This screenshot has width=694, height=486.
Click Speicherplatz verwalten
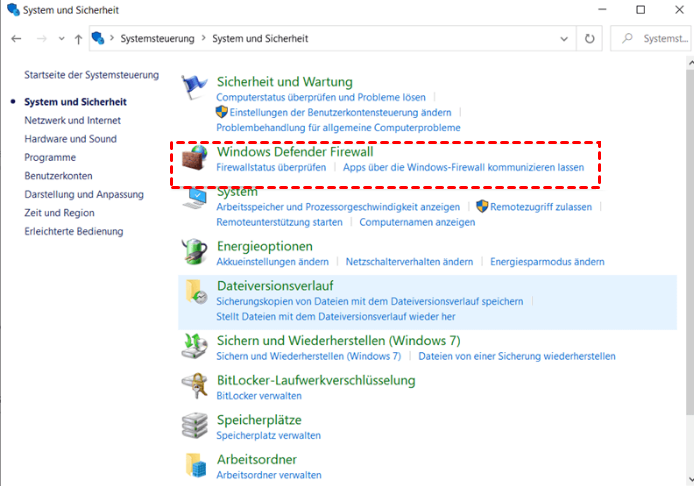(x=268, y=436)
